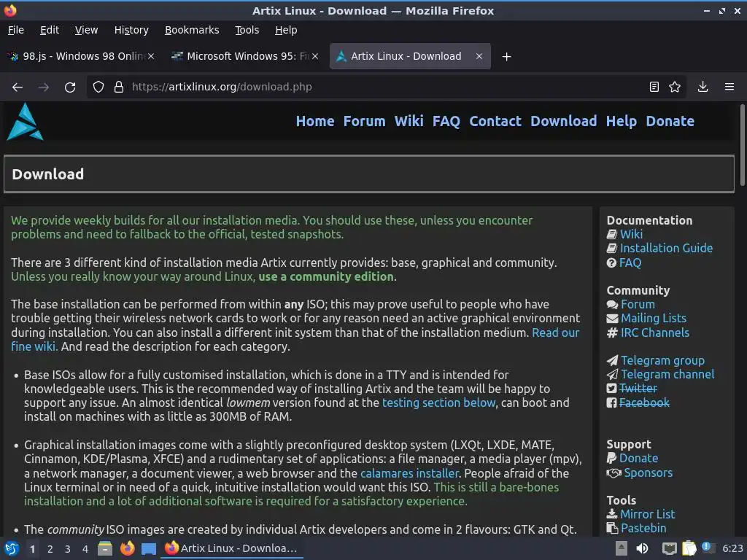Open the Firefox hamburger application menu
The height and width of the screenshot is (560, 747).
[729, 87]
